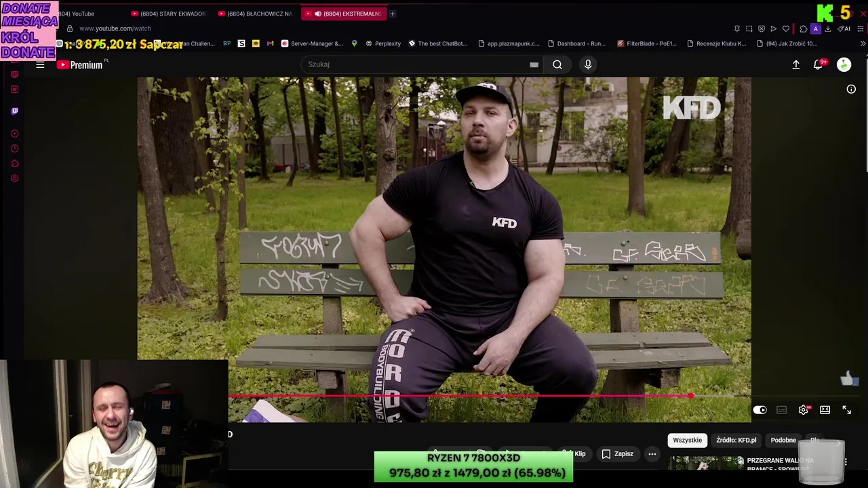Open Dashboard - Run bookmark

click(576, 43)
